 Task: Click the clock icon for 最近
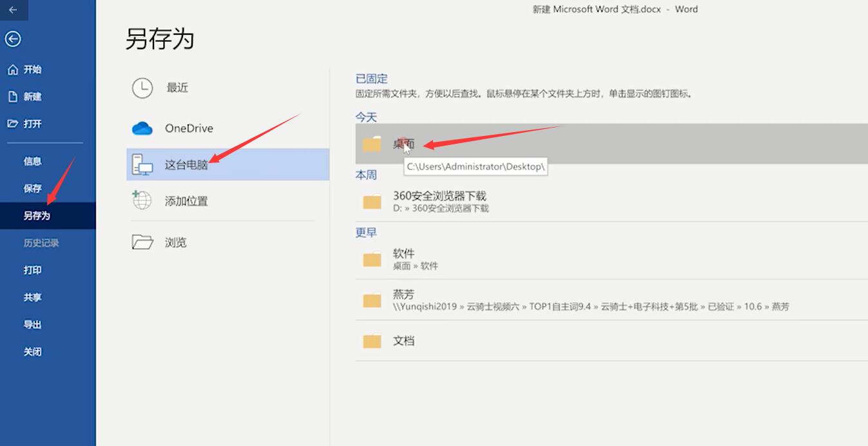pos(142,88)
